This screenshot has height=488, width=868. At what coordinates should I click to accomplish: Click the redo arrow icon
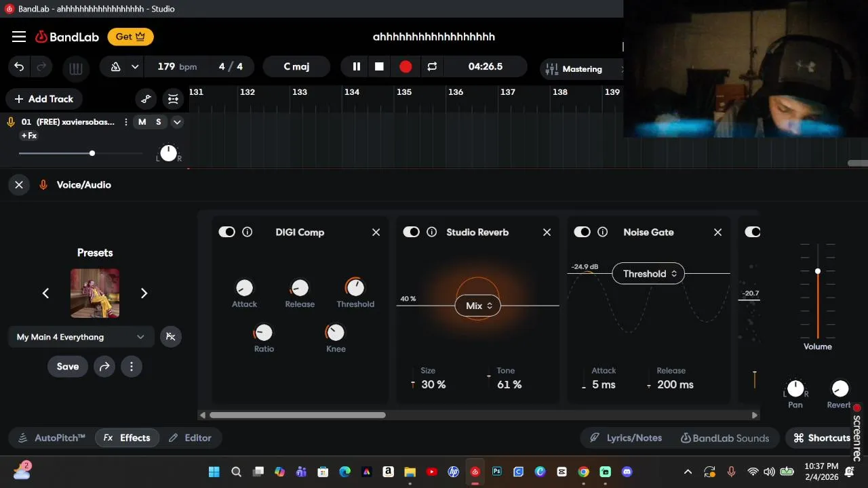[x=41, y=66]
